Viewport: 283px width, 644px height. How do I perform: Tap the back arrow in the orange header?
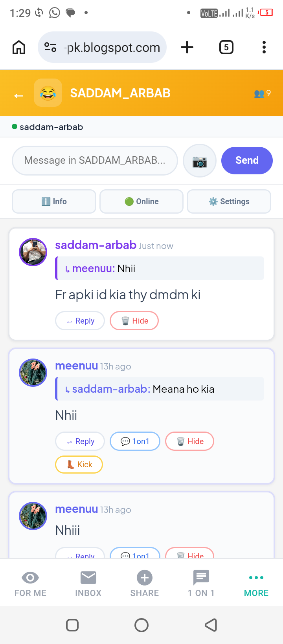(19, 95)
